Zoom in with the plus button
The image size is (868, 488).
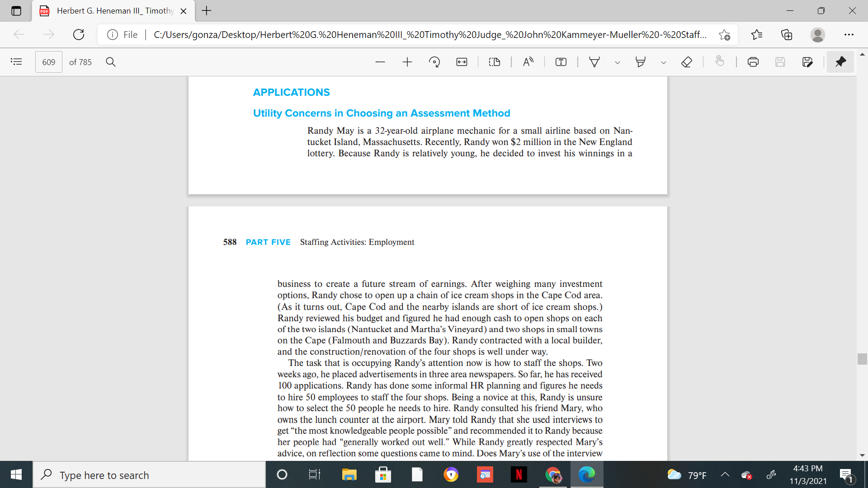click(407, 62)
